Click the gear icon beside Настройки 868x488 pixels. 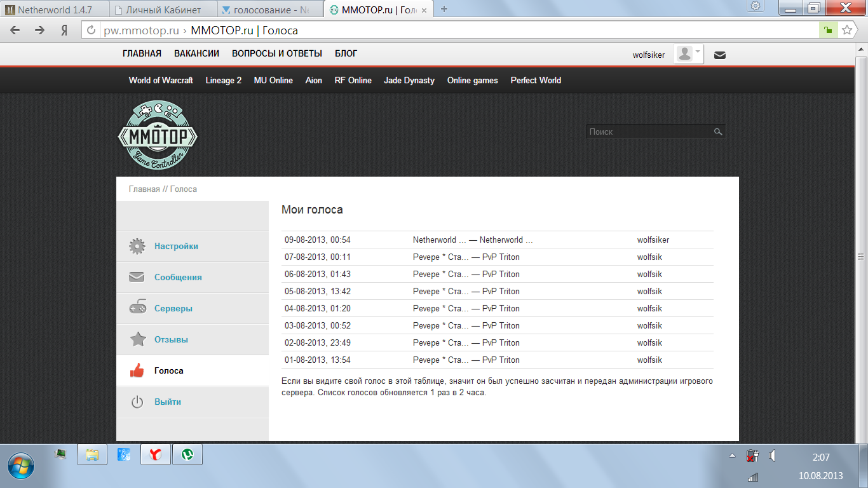tap(137, 246)
